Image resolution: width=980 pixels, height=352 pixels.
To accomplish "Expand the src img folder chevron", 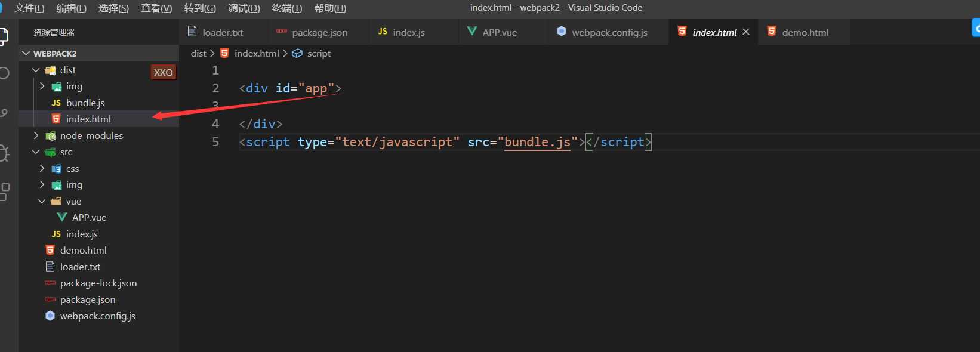I will point(42,185).
